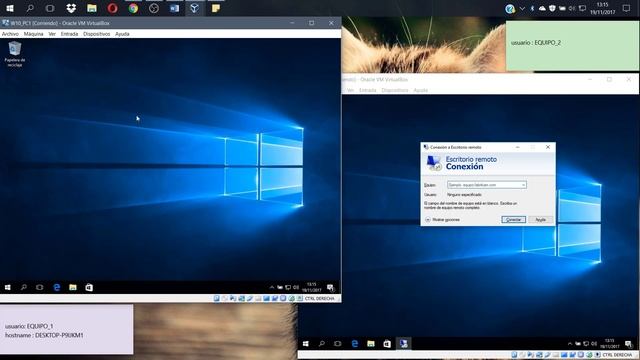Open Edge browser in W10_PC1 guest taskbar

pyautogui.click(x=57, y=287)
